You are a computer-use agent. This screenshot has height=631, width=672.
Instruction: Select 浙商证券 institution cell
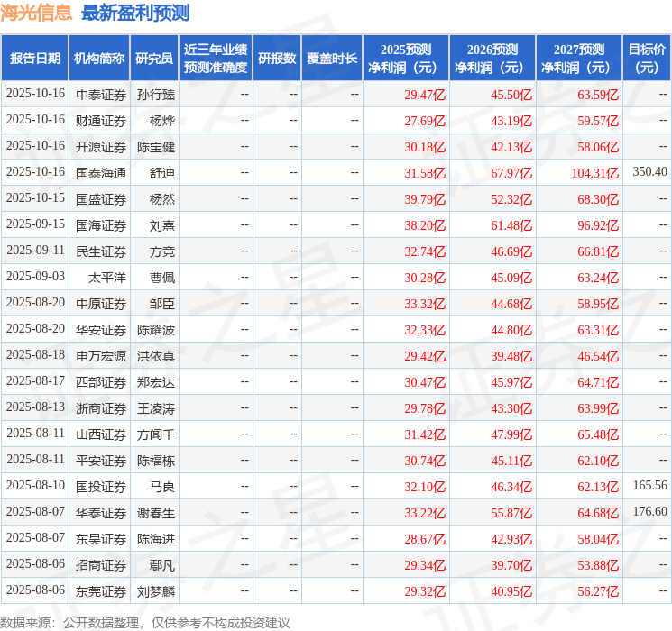coord(101,408)
